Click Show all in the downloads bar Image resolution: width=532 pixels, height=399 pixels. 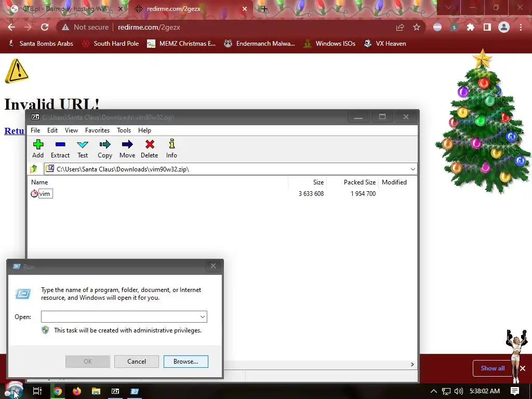click(493, 368)
